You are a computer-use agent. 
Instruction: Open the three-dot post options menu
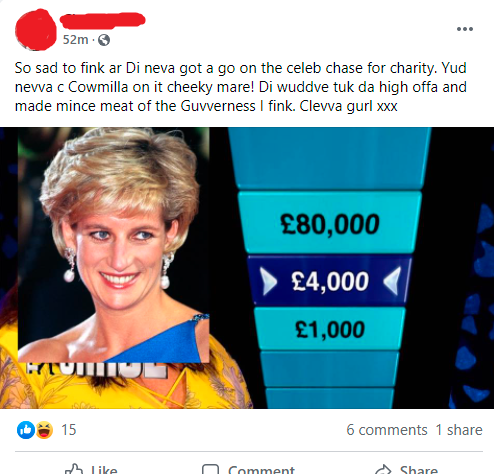(x=465, y=29)
